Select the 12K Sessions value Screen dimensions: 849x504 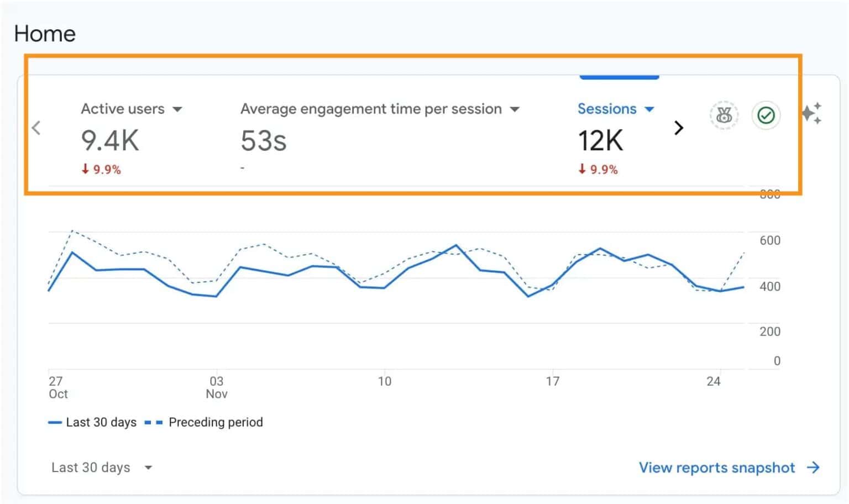[x=600, y=140]
